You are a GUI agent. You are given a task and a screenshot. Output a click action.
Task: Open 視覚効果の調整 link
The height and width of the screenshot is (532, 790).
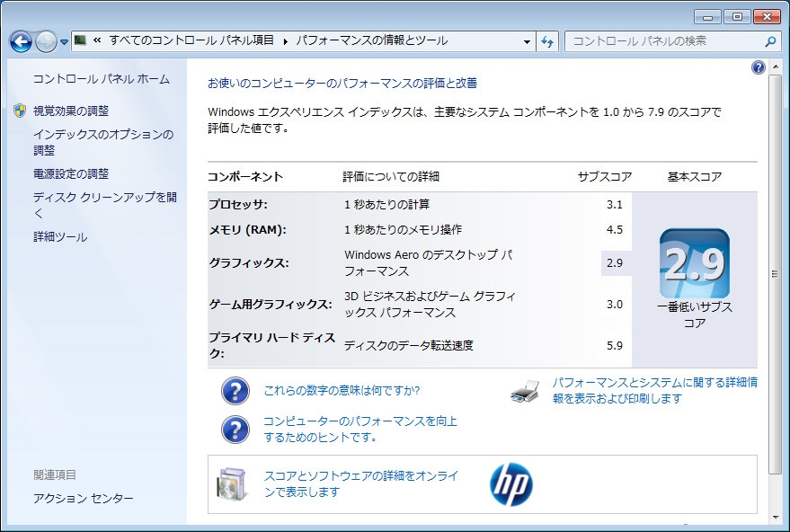[x=71, y=111]
